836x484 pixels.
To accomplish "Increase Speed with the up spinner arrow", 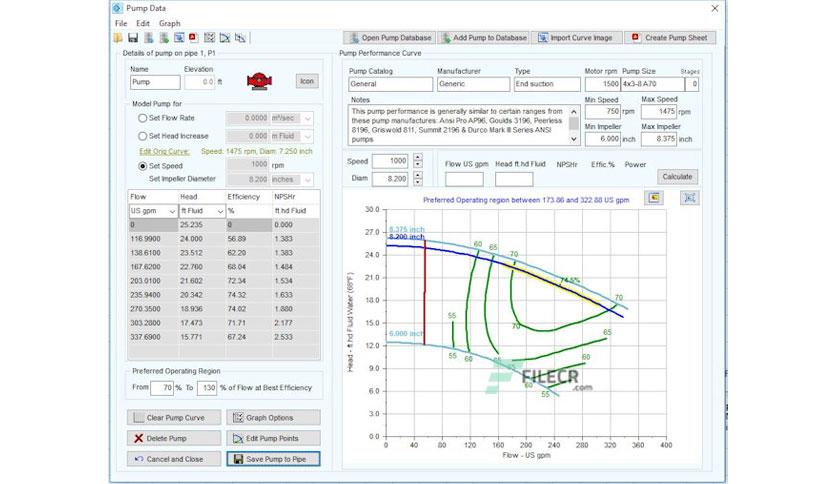I will tap(418, 157).
